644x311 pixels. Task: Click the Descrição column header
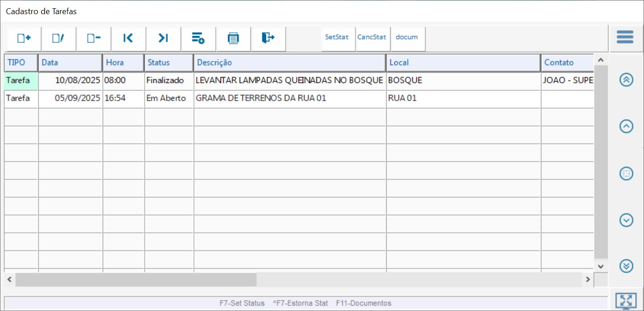(x=290, y=63)
